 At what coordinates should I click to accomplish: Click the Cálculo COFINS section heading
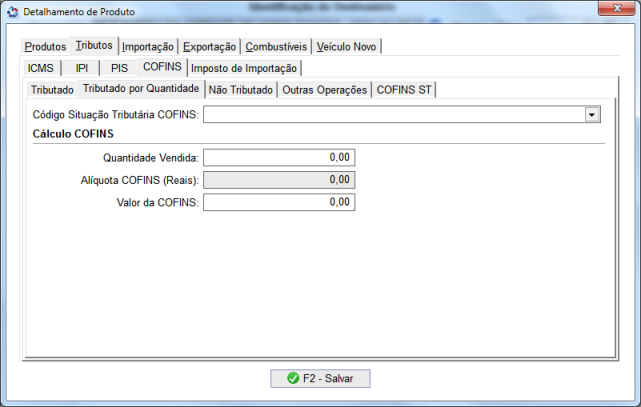tap(73, 134)
